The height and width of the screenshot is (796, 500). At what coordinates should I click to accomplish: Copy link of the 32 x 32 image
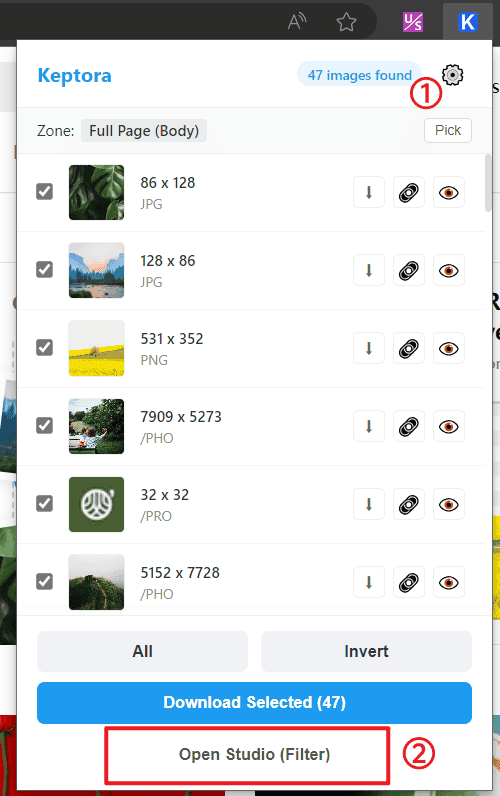click(409, 505)
